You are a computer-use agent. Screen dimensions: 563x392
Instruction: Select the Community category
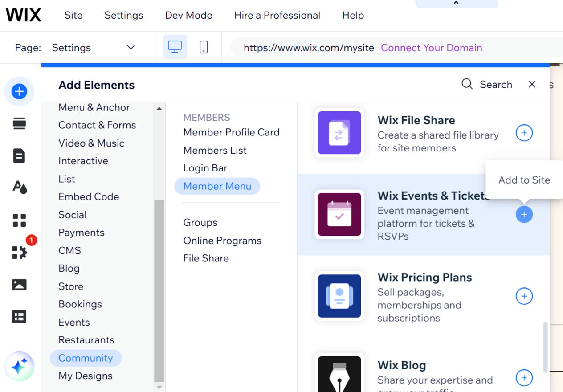(86, 358)
